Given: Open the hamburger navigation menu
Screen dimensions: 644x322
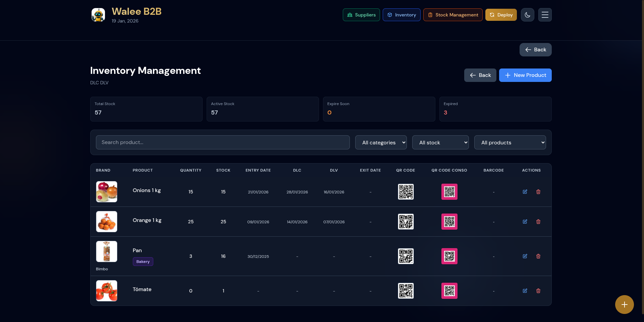Looking at the screenshot, I should 545,15.
